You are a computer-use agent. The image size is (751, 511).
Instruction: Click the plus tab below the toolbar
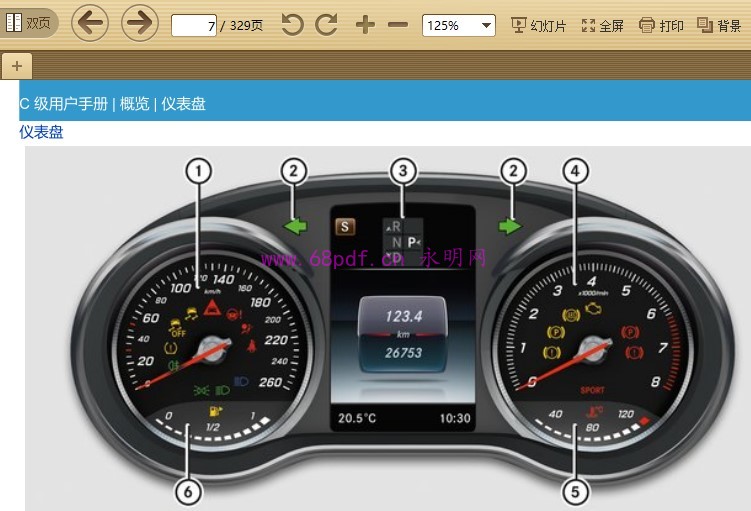[16, 66]
